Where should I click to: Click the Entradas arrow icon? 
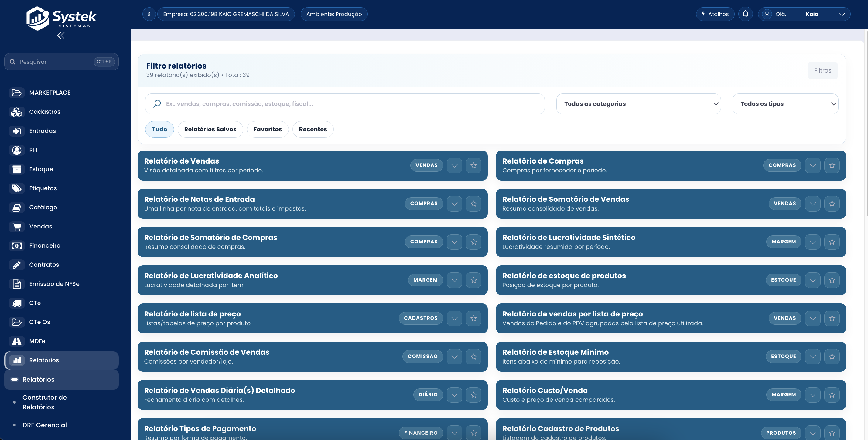(x=16, y=131)
